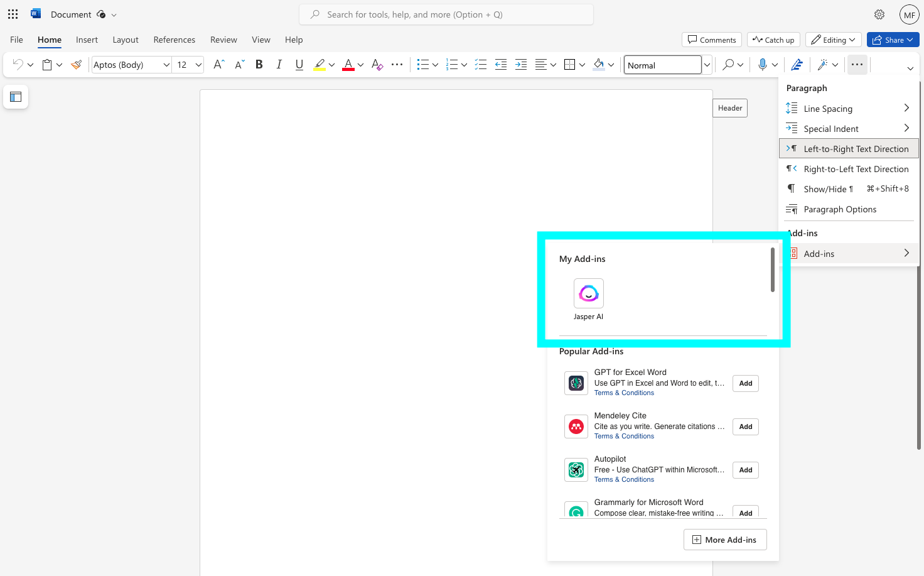
Task: Expand the font size dropdown
Action: tap(198, 65)
